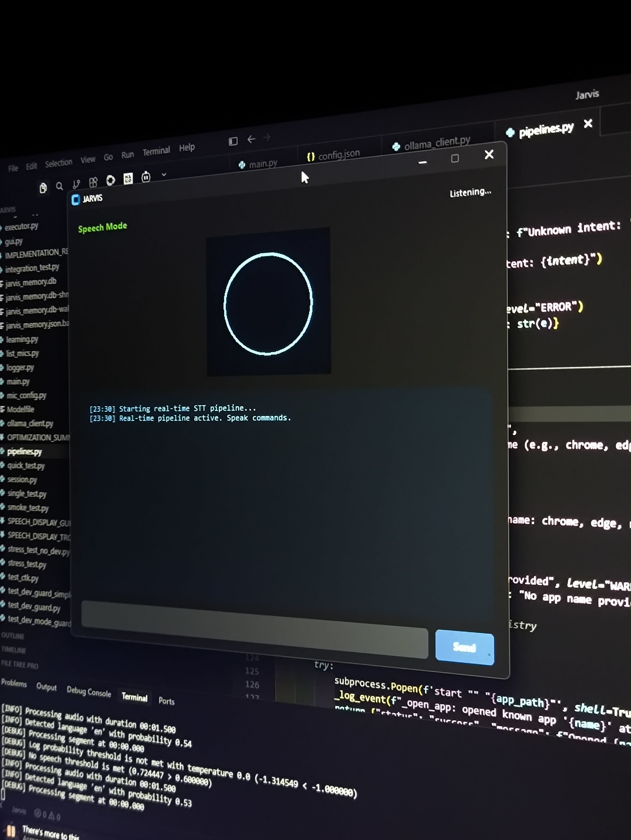This screenshot has height=840, width=631.
Task: Click the Jarvis item in the status bar
Action: 19,811
